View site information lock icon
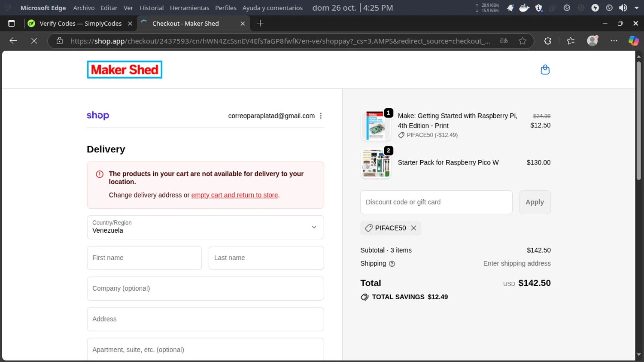644x362 pixels. [60, 41]
